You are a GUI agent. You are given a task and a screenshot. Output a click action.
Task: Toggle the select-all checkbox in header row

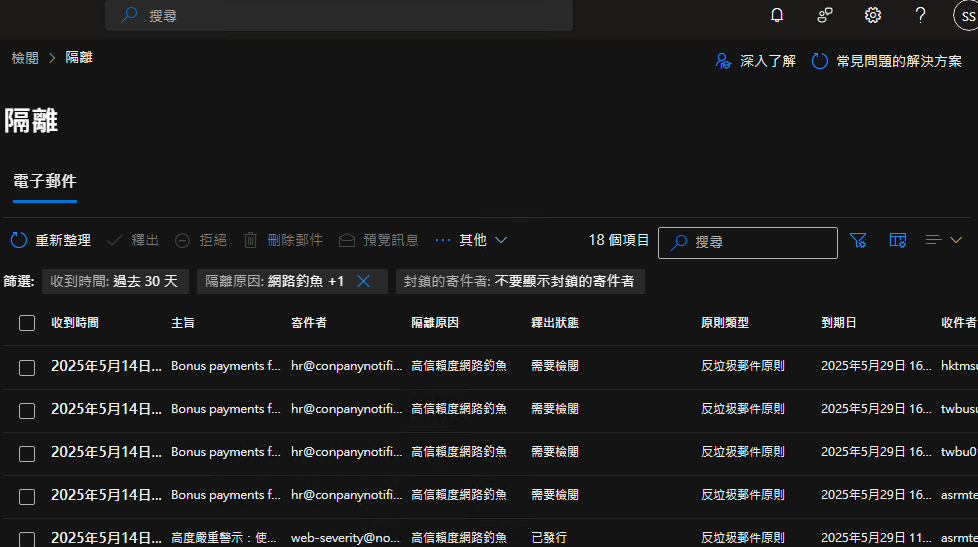(x=27, y=323)
